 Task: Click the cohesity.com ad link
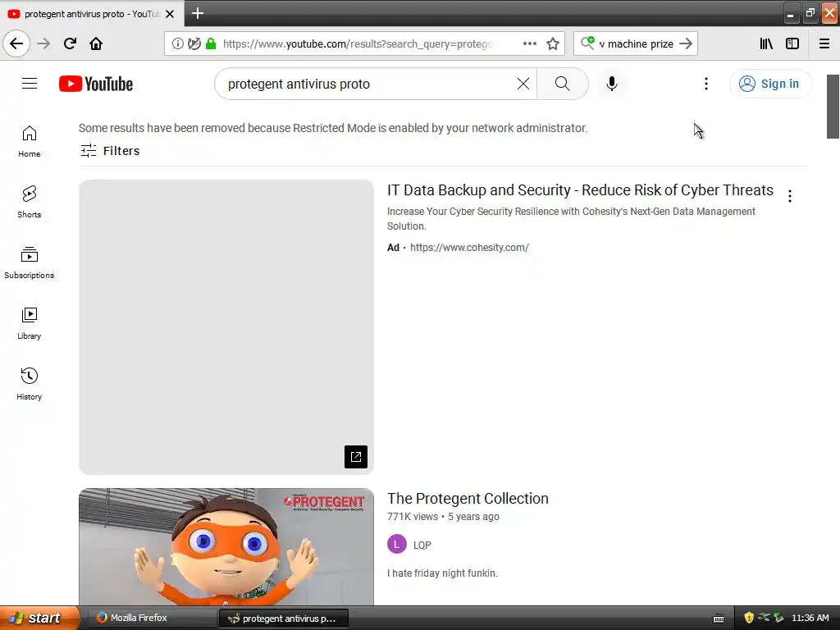(469, 248)
